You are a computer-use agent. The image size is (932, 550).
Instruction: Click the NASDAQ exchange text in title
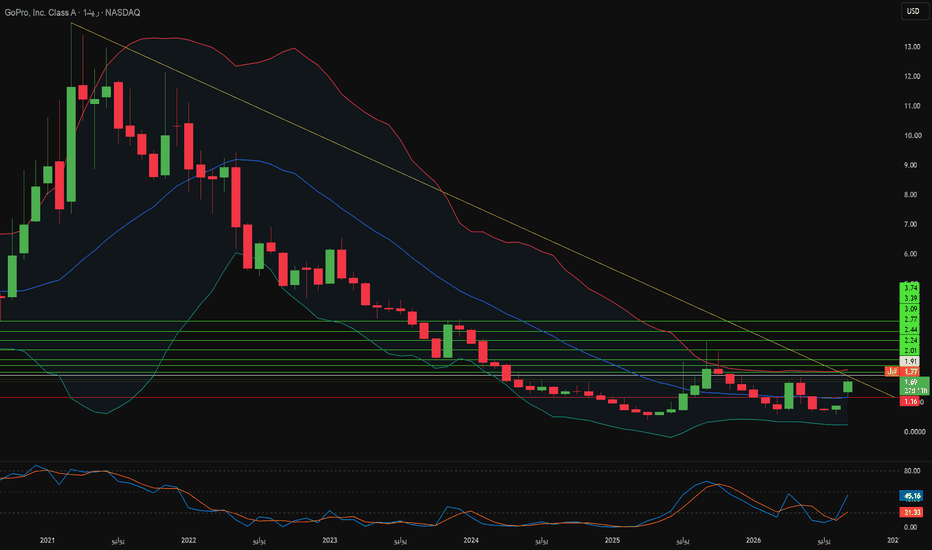(x=122, y=12)
